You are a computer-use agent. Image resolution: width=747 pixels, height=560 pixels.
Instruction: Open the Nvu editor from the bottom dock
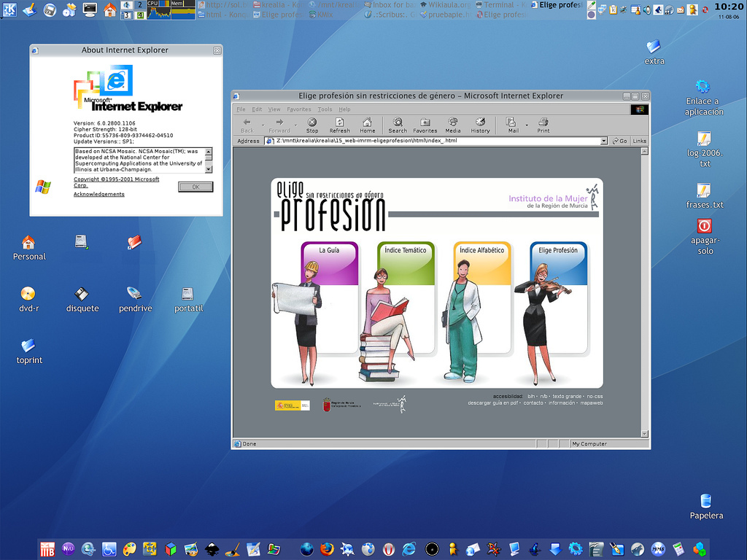68,549
